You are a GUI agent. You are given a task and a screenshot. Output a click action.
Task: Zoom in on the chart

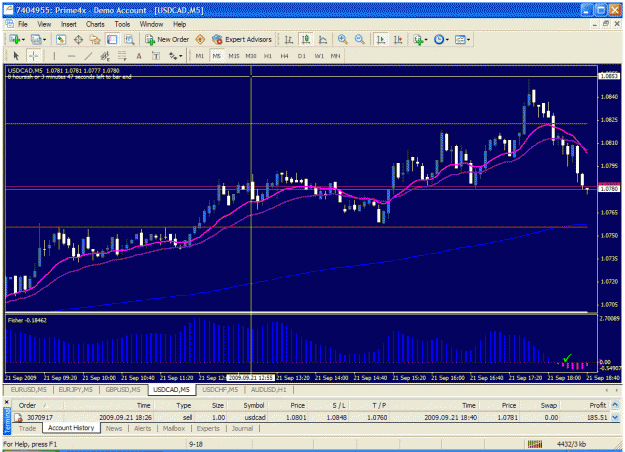click(342, 39)
